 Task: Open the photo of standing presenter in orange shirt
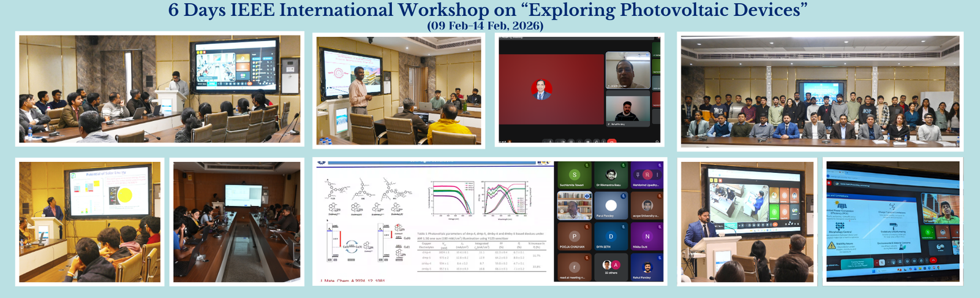coord(399,90)
